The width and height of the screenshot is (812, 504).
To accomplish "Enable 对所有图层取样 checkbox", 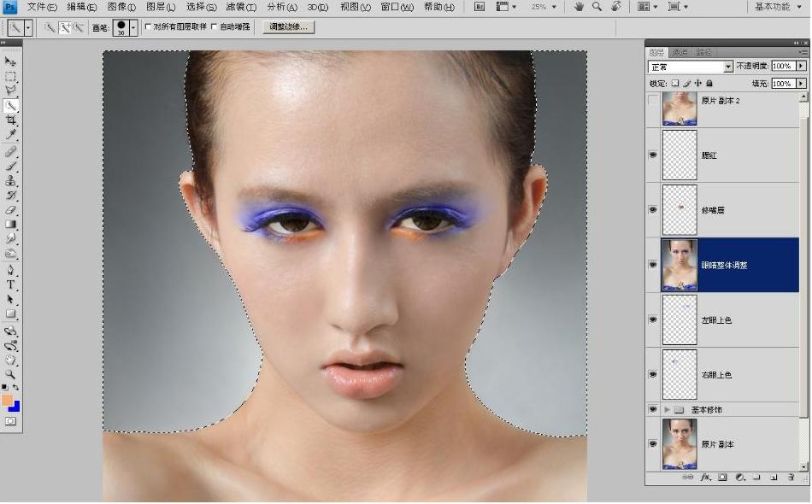I will pyautogui.click(x=148, y=26).
